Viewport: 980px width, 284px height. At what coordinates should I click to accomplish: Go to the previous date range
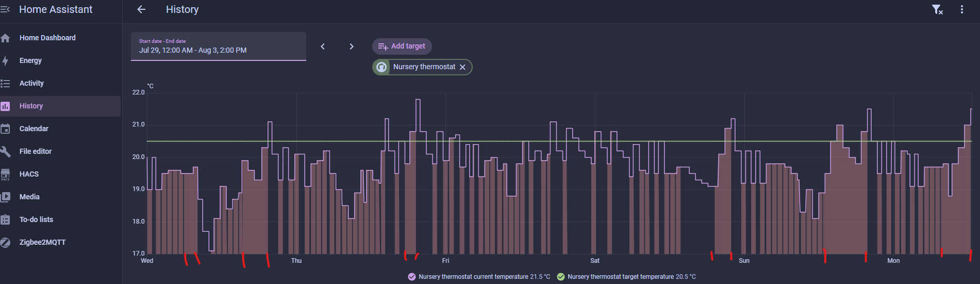pos(323,46)
